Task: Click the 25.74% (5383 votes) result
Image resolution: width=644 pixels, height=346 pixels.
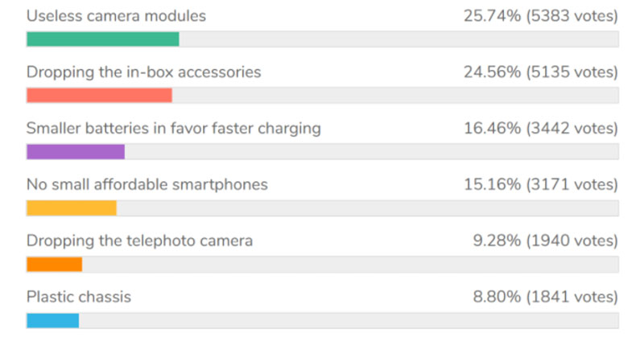Action: coord(541,16)
